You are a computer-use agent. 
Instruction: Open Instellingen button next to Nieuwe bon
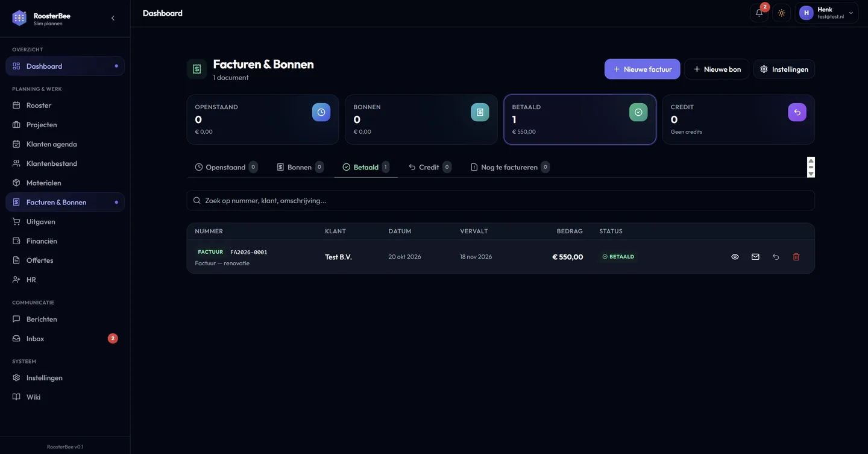(x=784, y=69)
